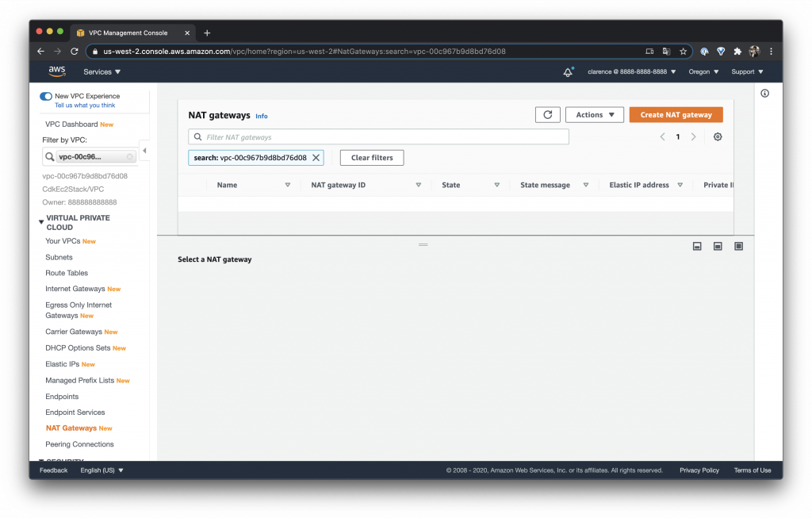Screen dimensions: 812x518
Task: Expand details pane to full view
Action: click(x=738, y=246)
